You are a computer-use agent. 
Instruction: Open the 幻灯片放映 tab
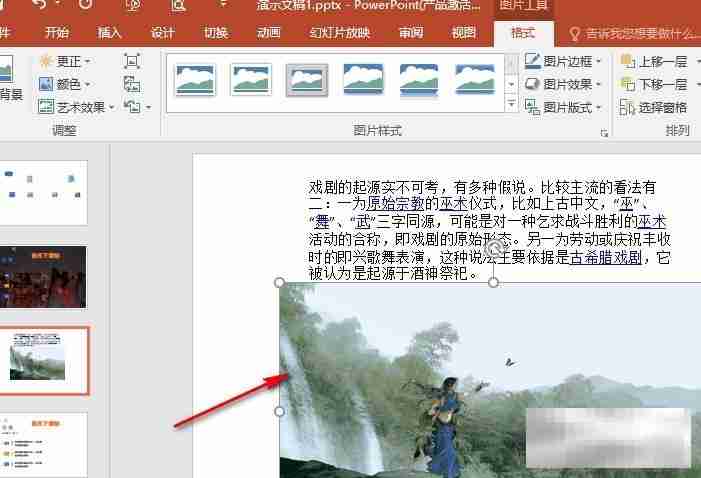click(339, 33)
